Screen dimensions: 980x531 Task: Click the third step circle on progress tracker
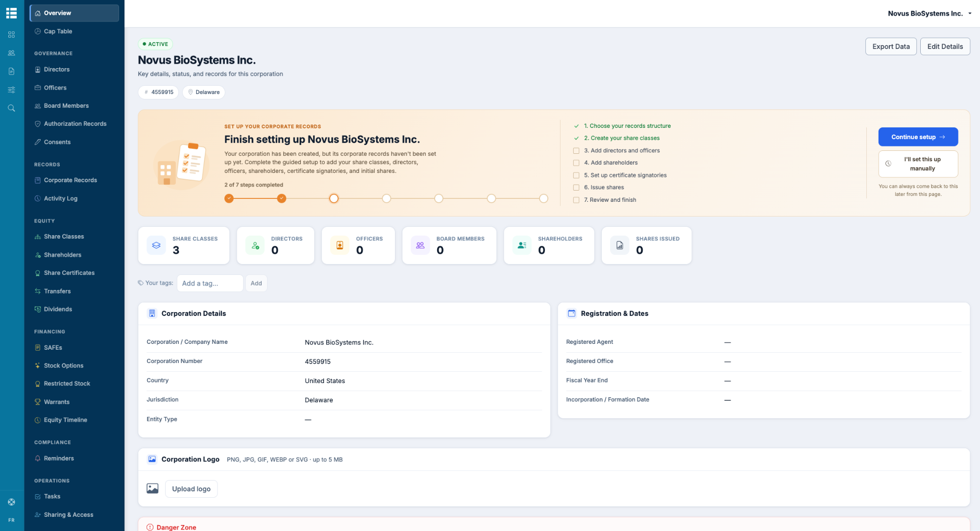click(x=334, y=198)
